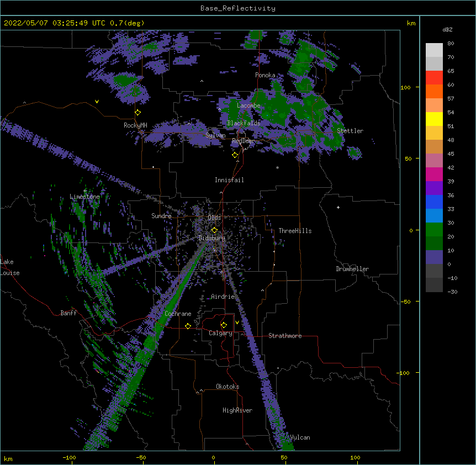Viewport: 476px width, 465px height.
Task: Click the white plus marker north of Drumheller
Action: click(338, 207)
